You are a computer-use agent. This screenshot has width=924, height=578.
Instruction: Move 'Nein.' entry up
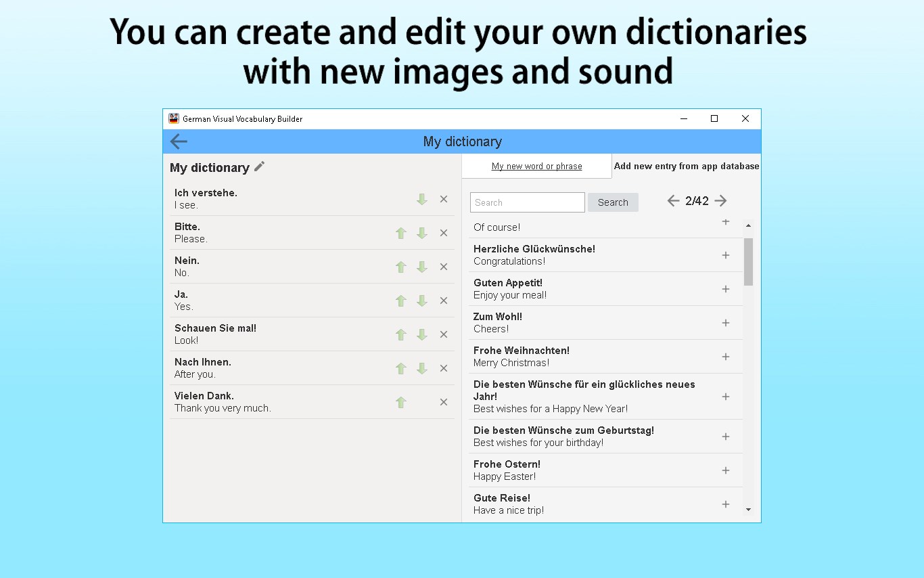tap(401, 267)
